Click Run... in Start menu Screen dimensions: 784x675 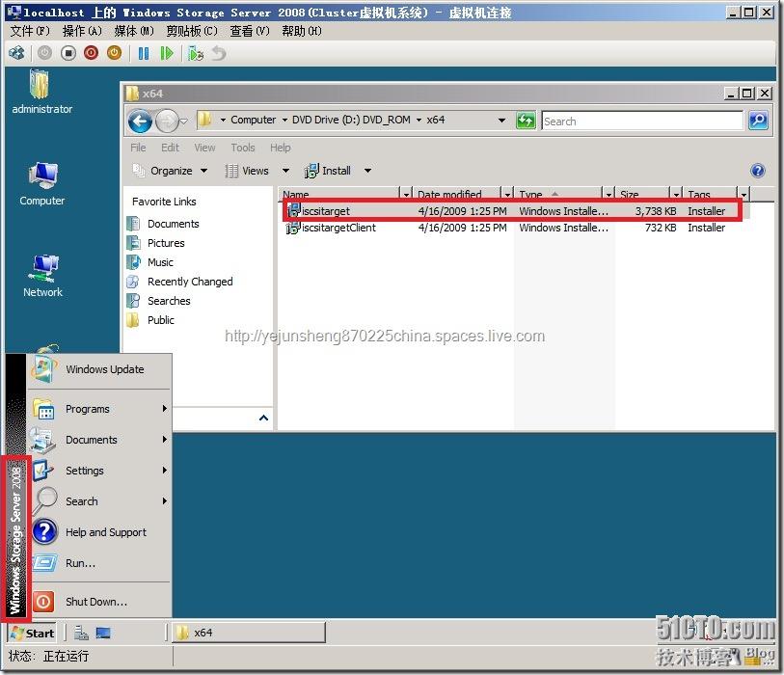pyautogui.click(x=99, y=563)
